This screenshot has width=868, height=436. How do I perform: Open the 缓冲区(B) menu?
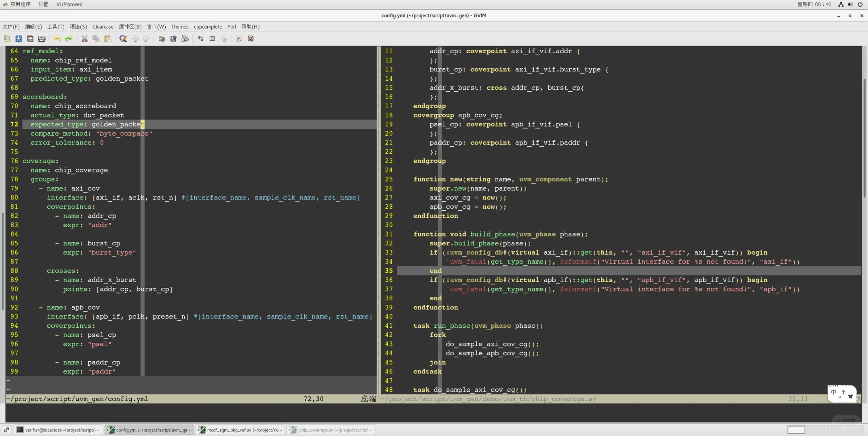130,27
